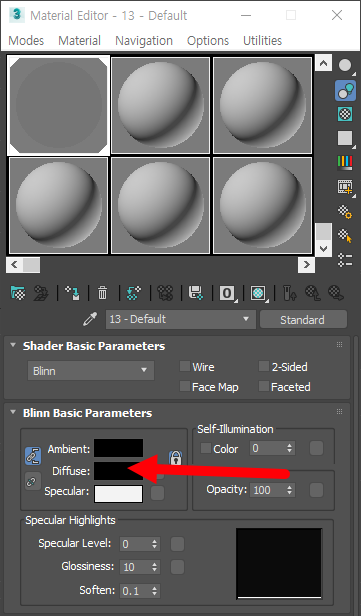Enable the Faceted checkbox
361x616 pixels.
click(x=264, y=386)
